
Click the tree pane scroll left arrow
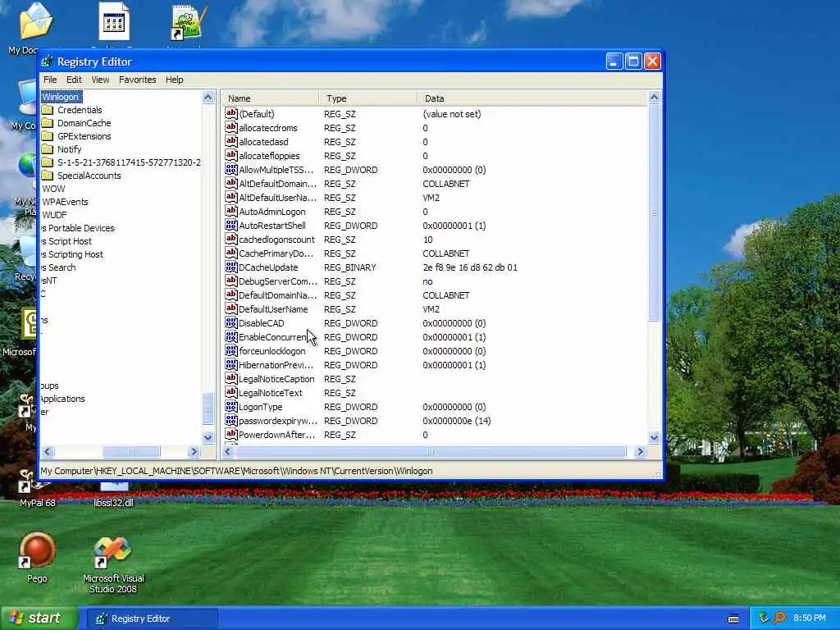(x=47, y=452)
